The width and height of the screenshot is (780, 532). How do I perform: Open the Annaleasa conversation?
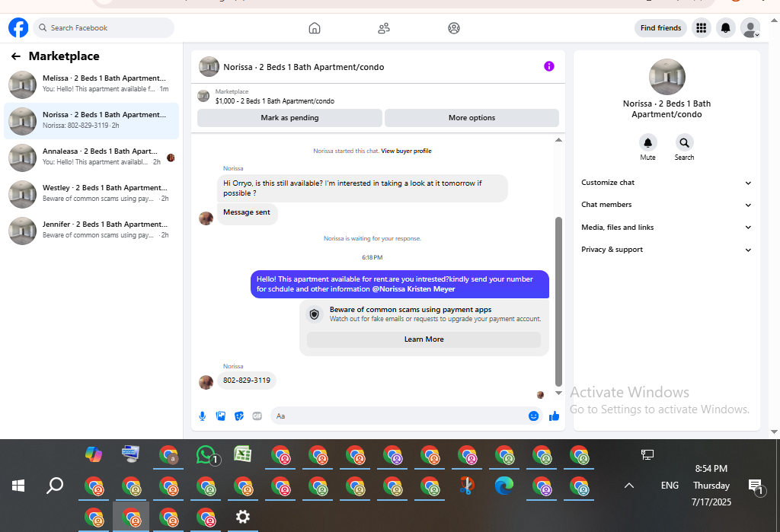(x=91, y=158)
